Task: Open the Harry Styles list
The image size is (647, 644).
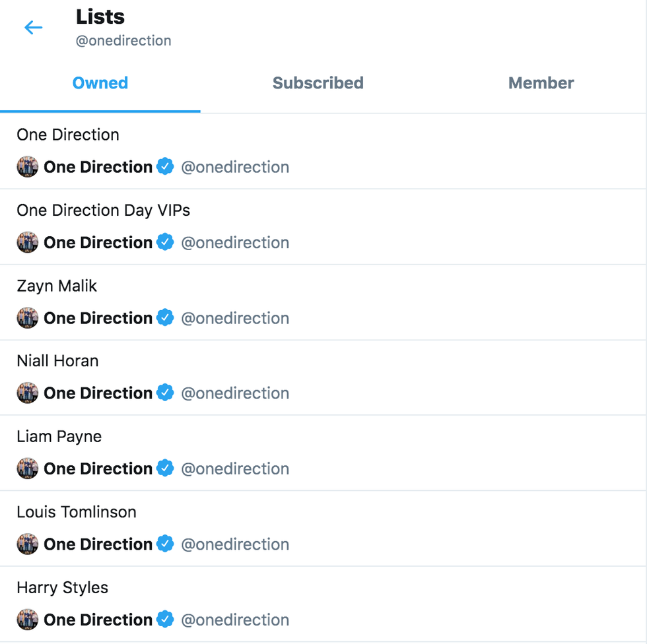Action: pyautogui.click(x=63, y=587)
